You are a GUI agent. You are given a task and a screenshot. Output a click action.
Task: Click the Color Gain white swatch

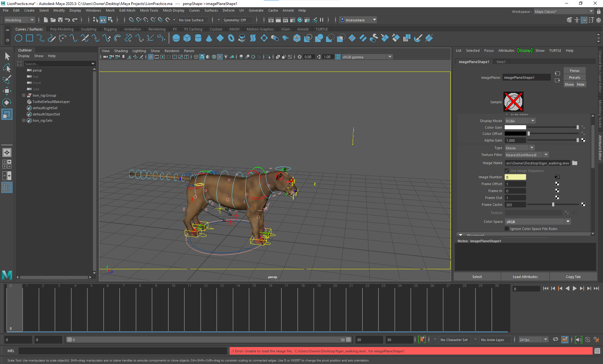pos(515,127)
